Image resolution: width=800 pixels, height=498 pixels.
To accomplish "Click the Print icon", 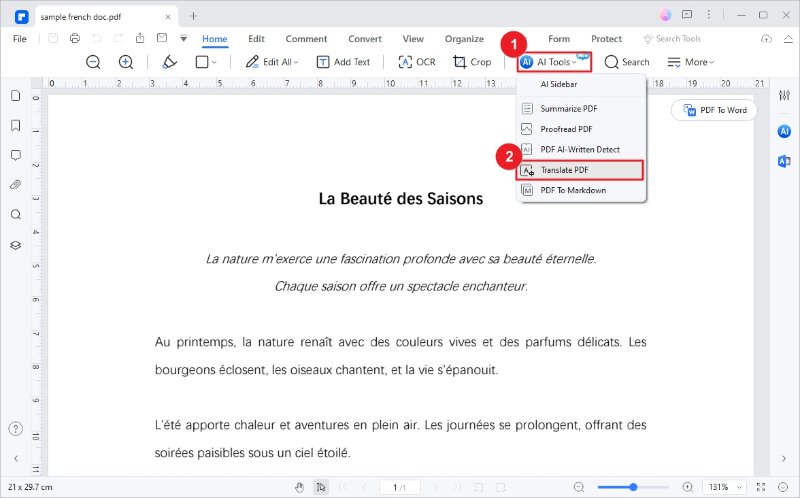I will 75,38.
